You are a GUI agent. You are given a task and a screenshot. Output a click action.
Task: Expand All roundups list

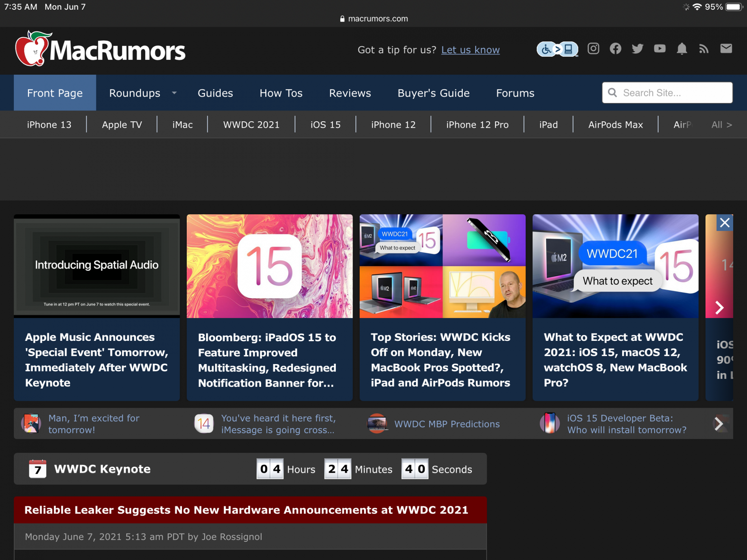[x=722, y=125]
